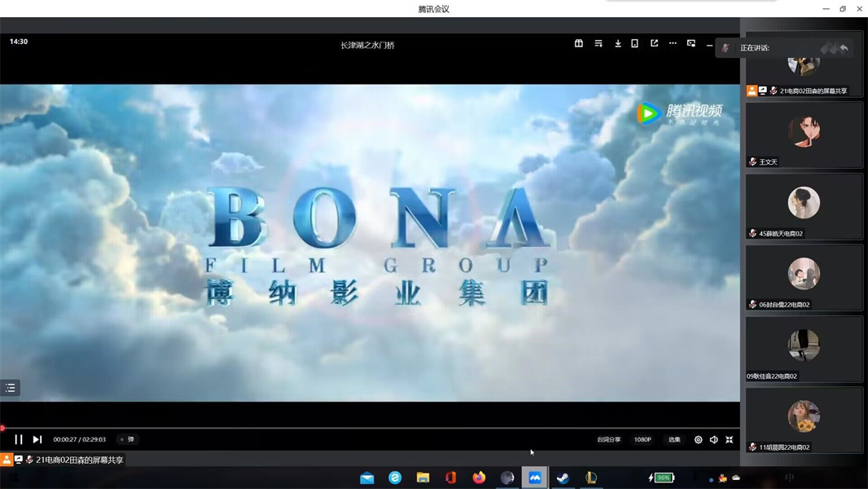The height and width of the screenshot is (489, 868).
Task: Expand the playlist sidebar list button
Action: (x=11, y=388)
